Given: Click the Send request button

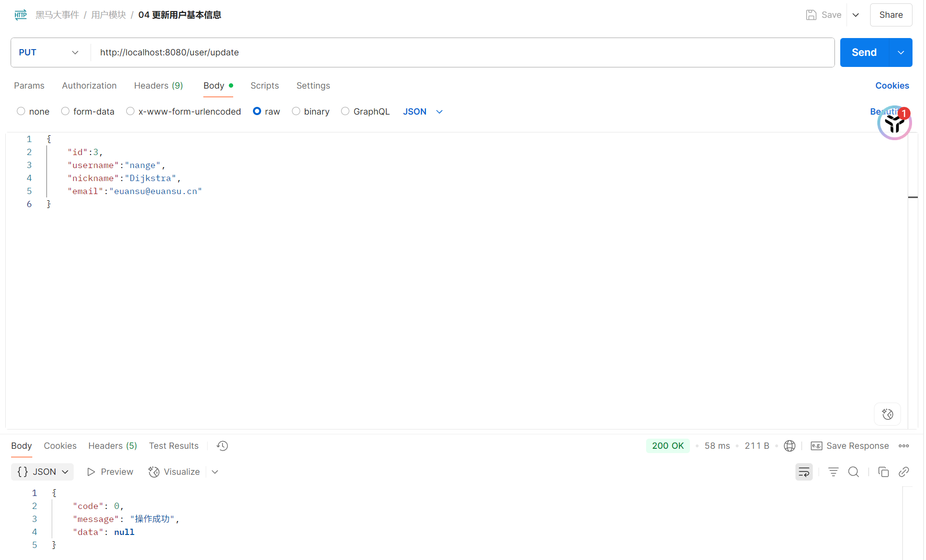Looking at the screenshot, I should [x=864, y=52].
